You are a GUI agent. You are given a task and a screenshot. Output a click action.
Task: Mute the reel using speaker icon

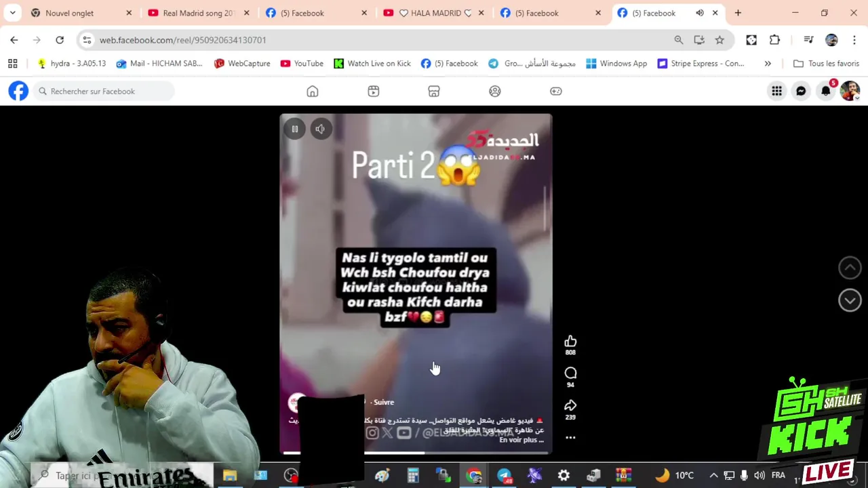[320, 129]
